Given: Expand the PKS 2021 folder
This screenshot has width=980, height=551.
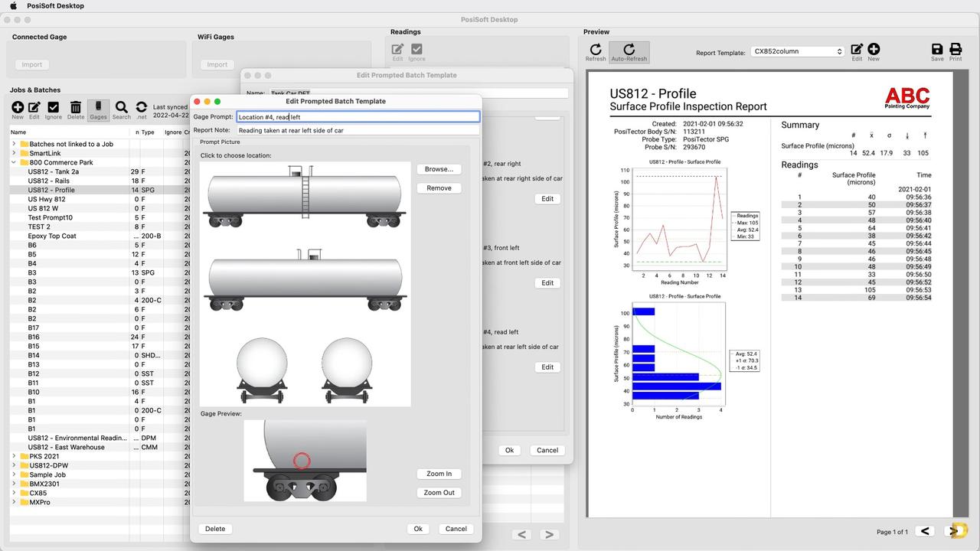Looking at the screenshot, I should (x=14, y=456).
